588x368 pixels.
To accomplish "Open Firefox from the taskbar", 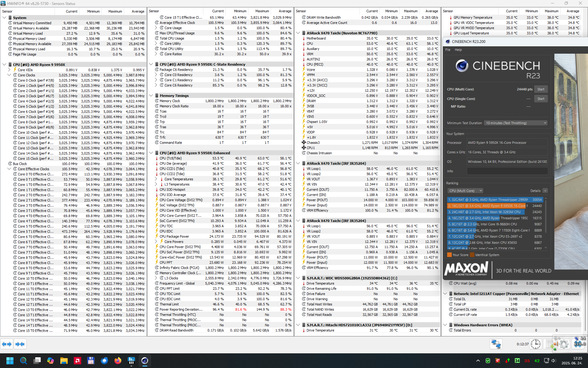I will (118, 361).
